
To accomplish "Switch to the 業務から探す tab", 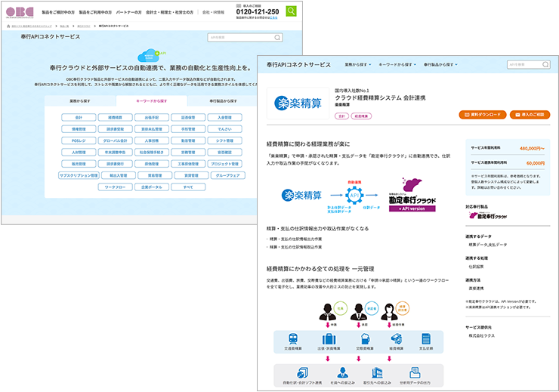I will coord(80,101).
